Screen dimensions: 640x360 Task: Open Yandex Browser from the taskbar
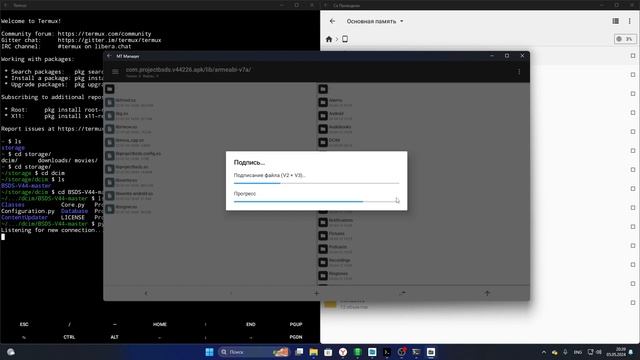(343, 352)
